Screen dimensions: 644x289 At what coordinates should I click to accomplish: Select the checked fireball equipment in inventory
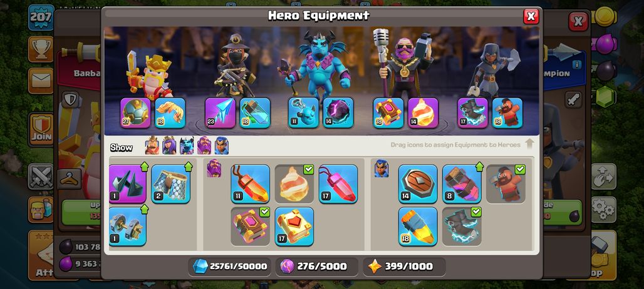(294, 184)
